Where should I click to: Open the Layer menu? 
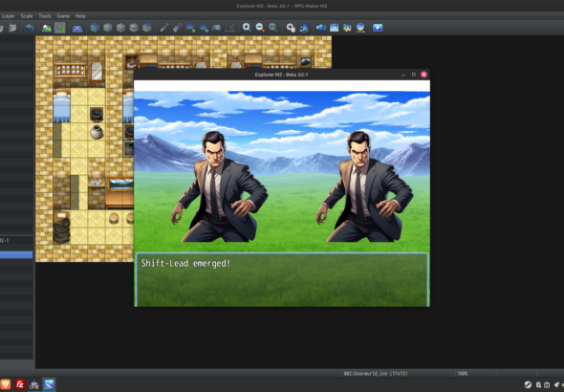(9, 16)
